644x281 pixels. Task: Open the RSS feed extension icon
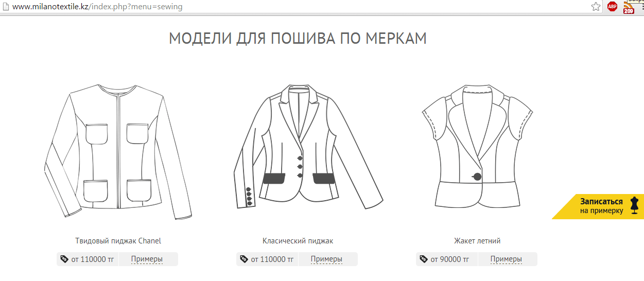(x=629, y=7)
